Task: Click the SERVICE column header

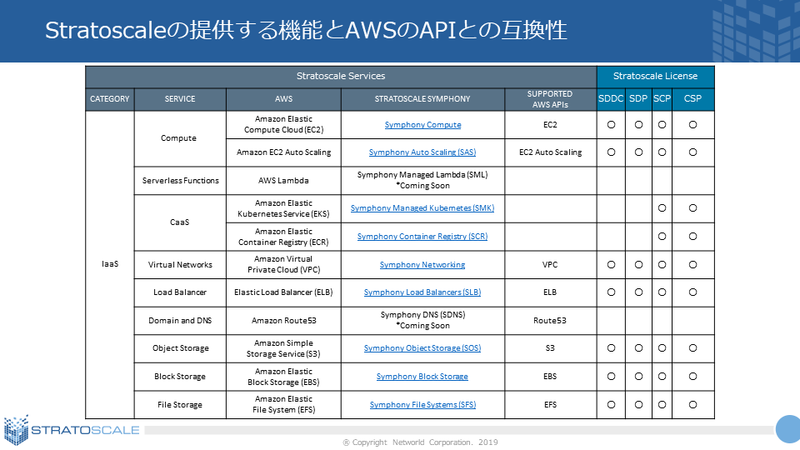Action: [x=180, y=99]
